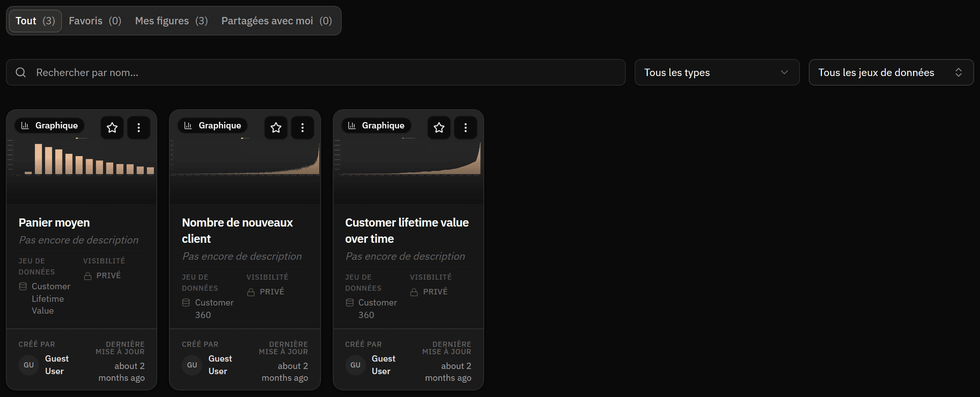Open Customer lifetime value over time chart preview
980x397 pixels.
[408, 157]
